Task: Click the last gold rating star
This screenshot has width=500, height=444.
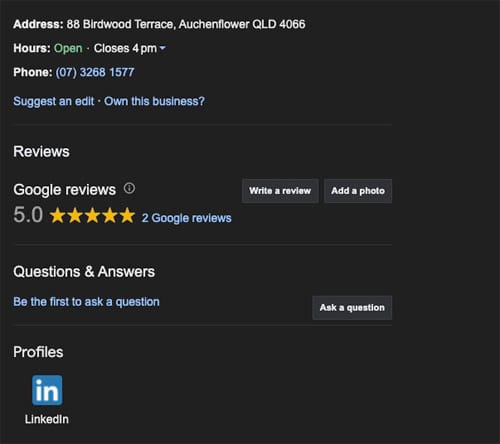Action: tap(127, 215)
